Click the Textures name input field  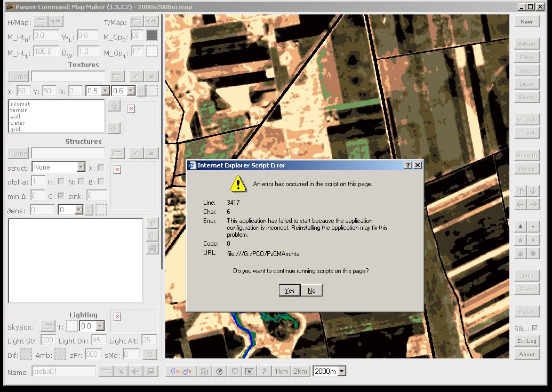68,76
